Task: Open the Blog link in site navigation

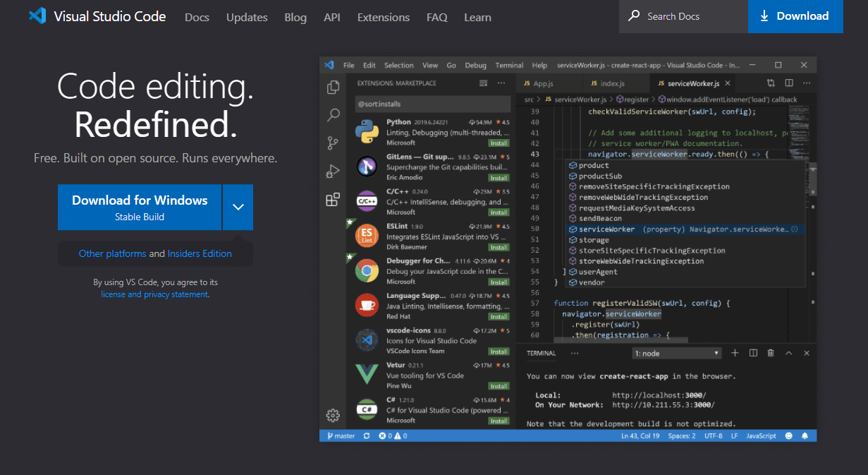Action: (x=295, y=17)
